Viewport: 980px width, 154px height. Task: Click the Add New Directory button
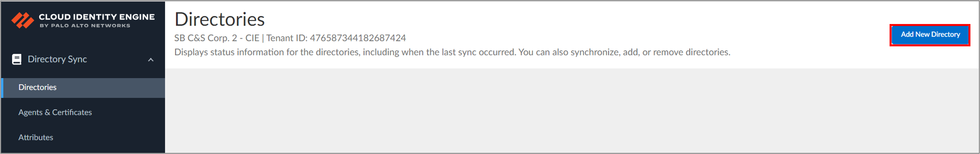click(930, 35)
